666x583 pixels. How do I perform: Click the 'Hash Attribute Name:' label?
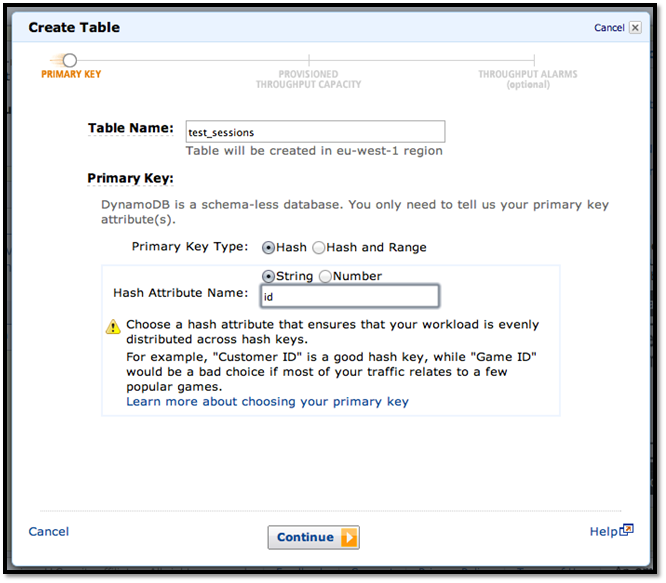click(x=181, y=293)
